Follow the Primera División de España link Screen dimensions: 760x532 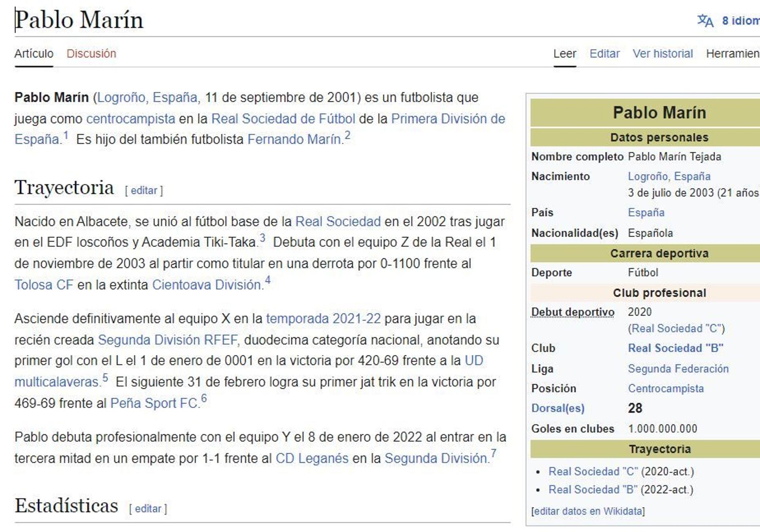pos(448,119)
